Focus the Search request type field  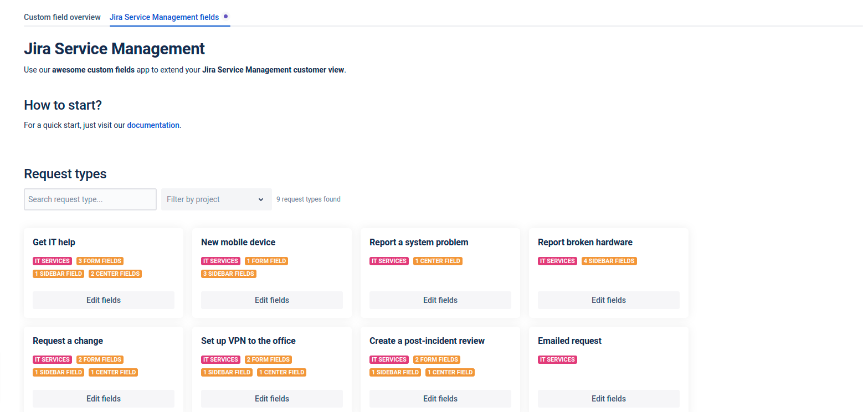pyautogui.click(x=90, y=199)
